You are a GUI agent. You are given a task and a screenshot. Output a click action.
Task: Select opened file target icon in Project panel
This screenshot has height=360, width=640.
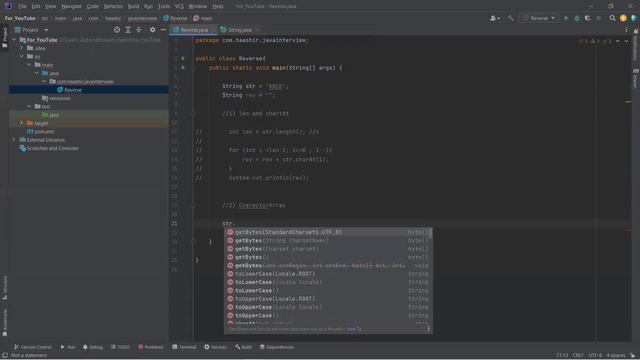pos(117,30)
